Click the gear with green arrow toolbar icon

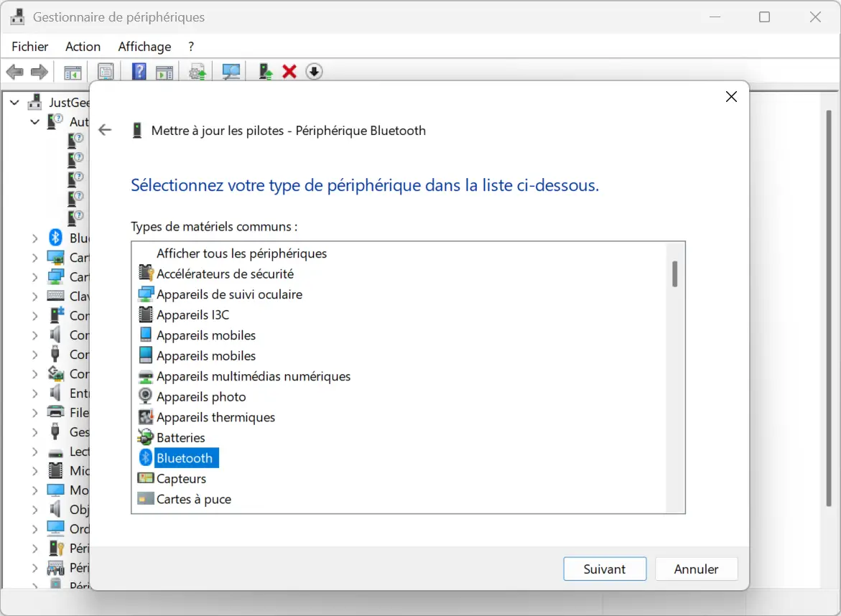198,72
